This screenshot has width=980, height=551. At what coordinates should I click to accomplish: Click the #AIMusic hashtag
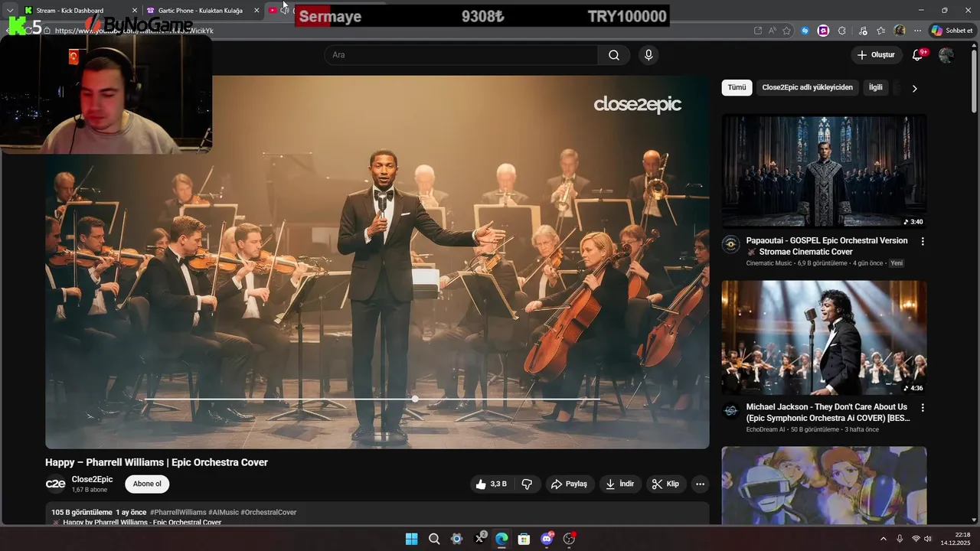[x=223, y=512]
